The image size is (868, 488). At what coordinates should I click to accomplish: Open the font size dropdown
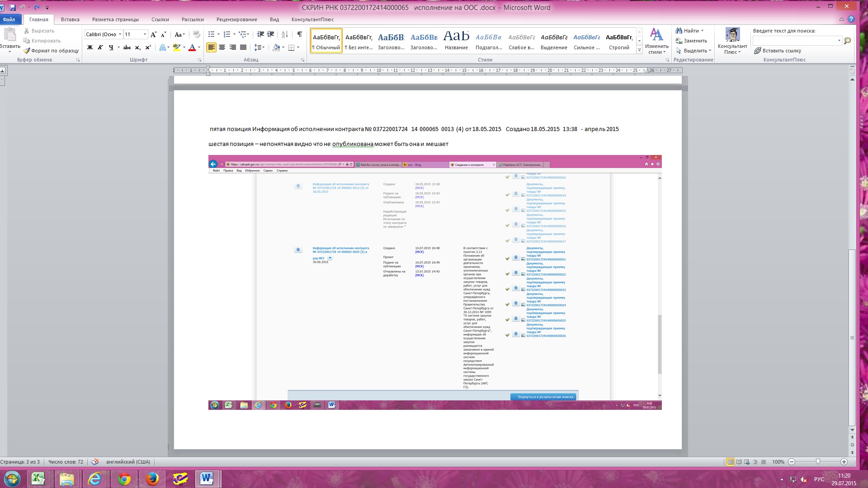(145, 34)
